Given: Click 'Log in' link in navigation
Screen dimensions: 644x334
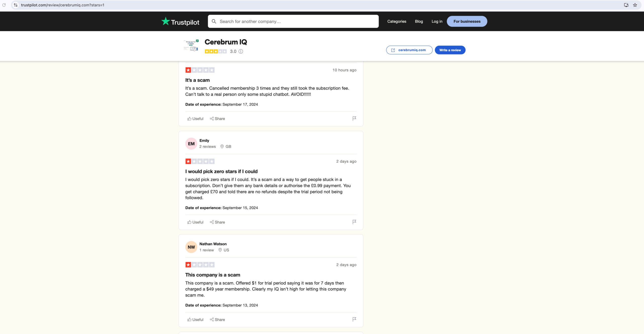Looking at the screenshot, I should [x=436, y=21].
